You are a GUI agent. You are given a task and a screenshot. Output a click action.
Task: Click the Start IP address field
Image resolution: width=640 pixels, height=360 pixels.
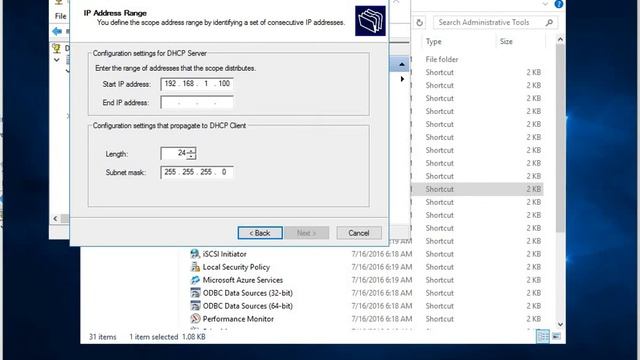[x=197, y=84]
